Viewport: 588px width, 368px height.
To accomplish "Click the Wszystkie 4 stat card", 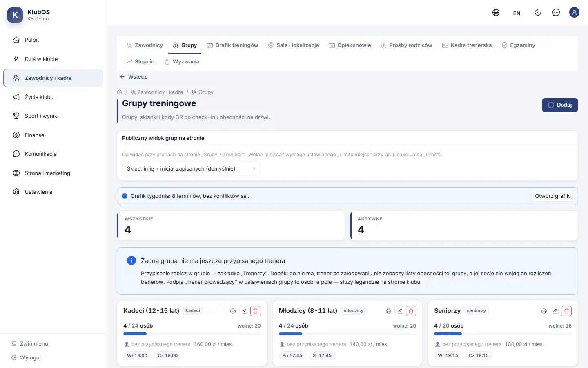I will [231, 226].
